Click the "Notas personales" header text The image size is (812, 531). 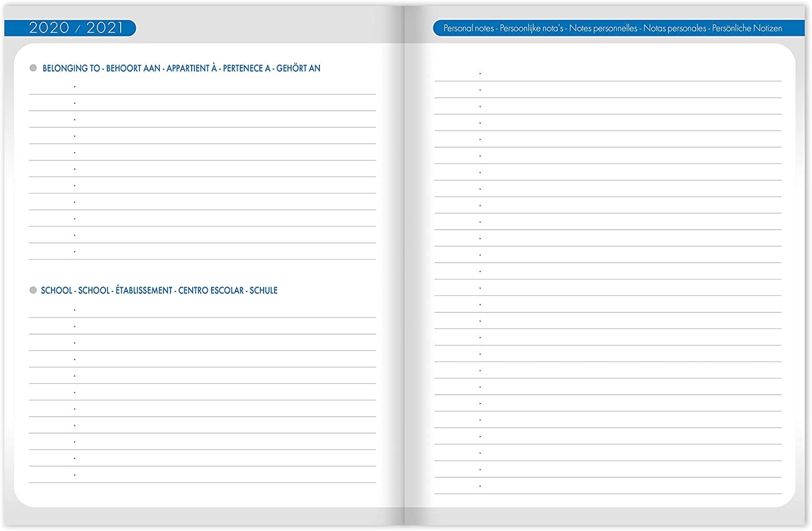pos(675,28)
